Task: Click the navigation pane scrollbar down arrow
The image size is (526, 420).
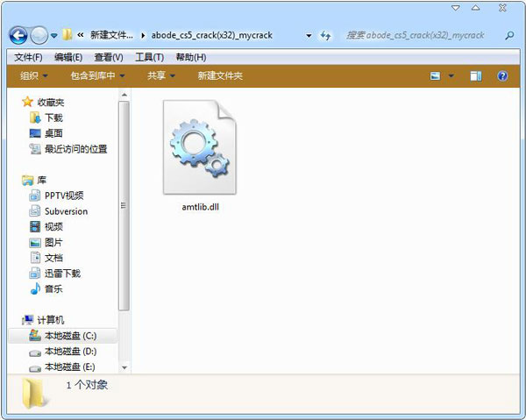Action: pos(124,367)
